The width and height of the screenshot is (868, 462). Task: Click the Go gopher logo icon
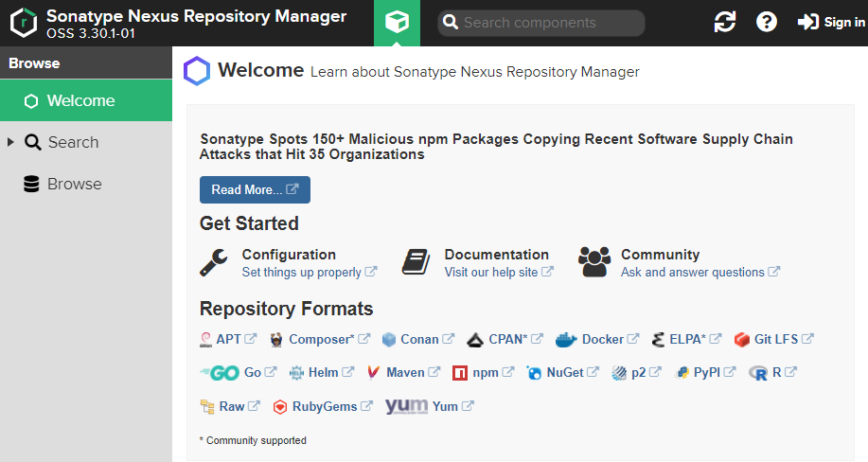(220, 373)
